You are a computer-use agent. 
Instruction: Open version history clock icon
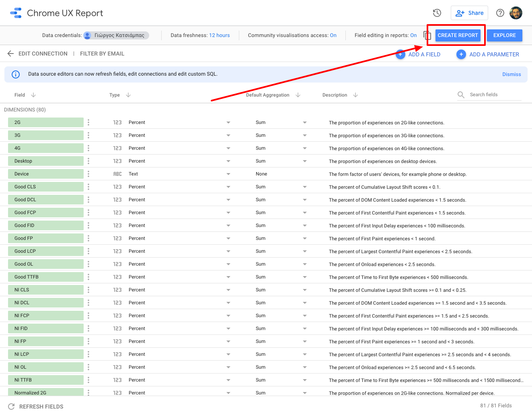pos(437,13)
